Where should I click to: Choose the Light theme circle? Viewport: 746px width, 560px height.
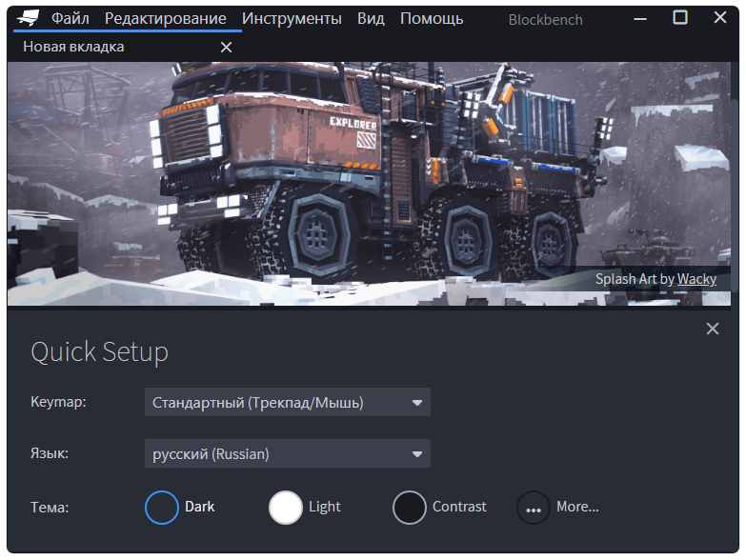click(x=286, y=508)
